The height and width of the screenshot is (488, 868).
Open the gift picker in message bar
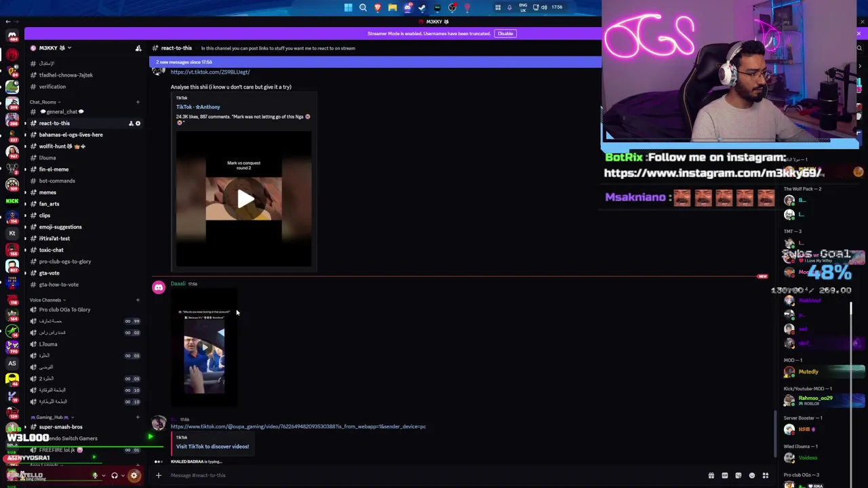711,476
